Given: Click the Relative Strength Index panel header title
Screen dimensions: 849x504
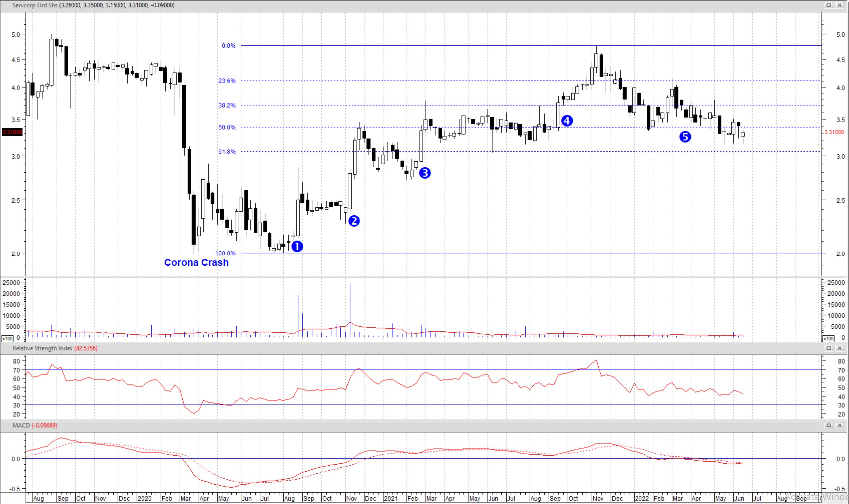Looking at the screenshot, I should [43, 348].
